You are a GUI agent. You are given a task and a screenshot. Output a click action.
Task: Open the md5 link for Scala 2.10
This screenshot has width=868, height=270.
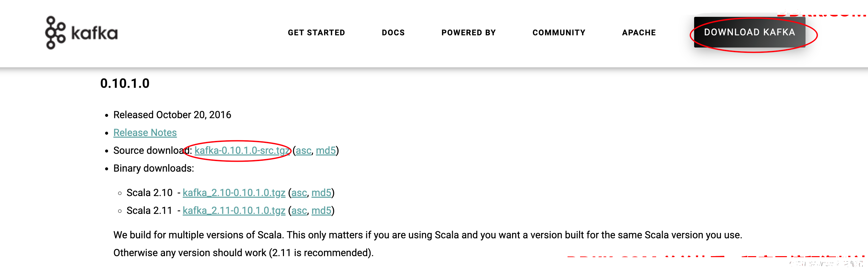point(321,193)
